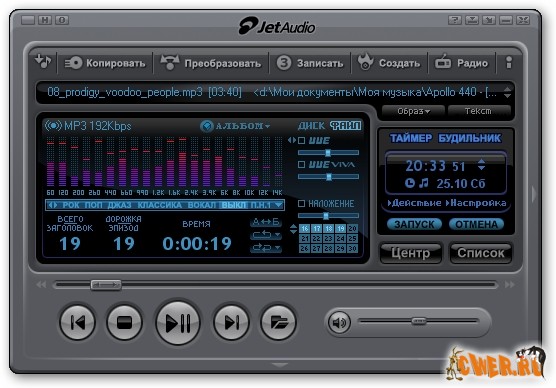Select the ДИСК mode tab
Screen dimensions: 556x388
pyautogui.click(x=311, y=126)
